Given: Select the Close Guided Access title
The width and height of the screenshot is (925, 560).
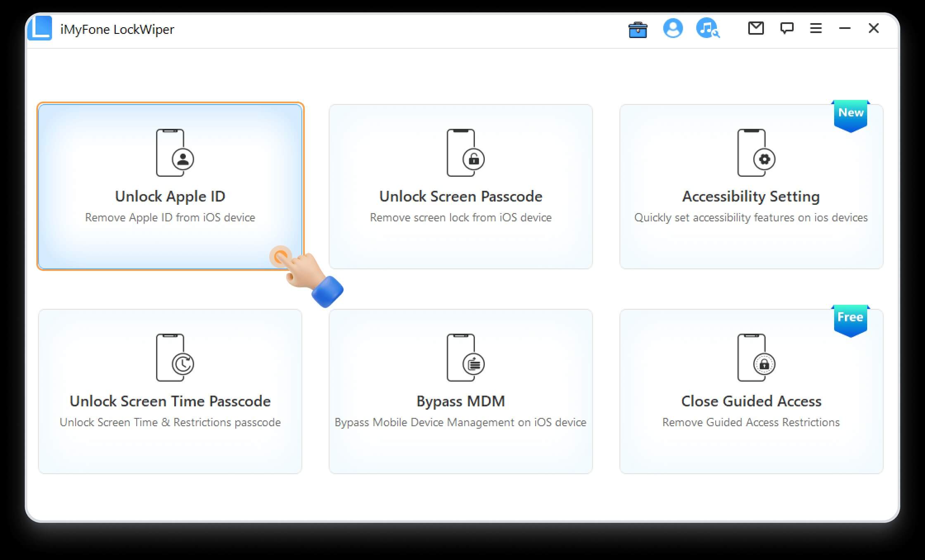Looking at the screenshot, I should [751, 401].
